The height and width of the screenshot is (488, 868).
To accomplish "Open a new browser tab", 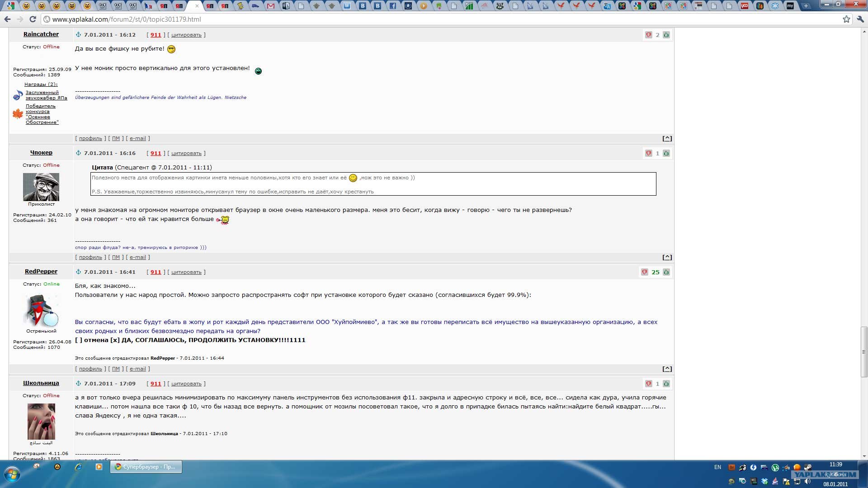I will coord(806,6).
